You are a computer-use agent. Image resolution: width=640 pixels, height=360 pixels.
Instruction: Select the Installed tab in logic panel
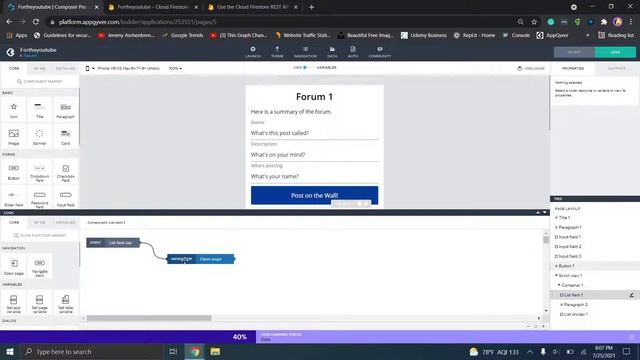point(65,222)
